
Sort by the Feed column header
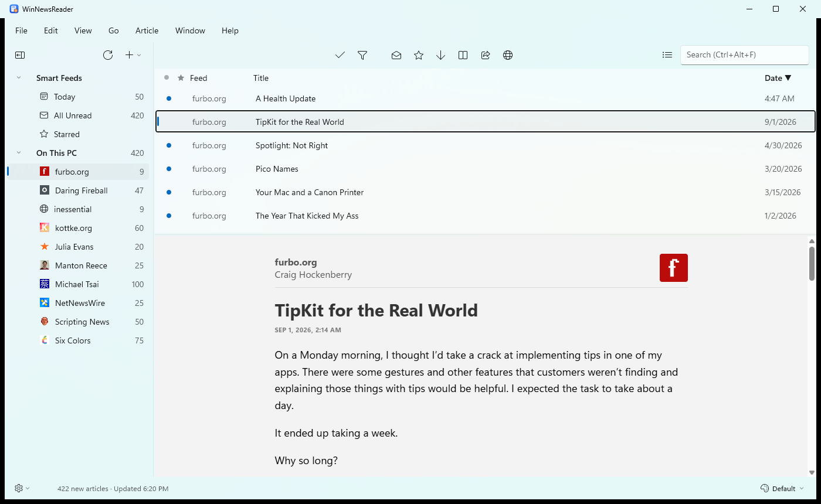click(x=198, y=78)
